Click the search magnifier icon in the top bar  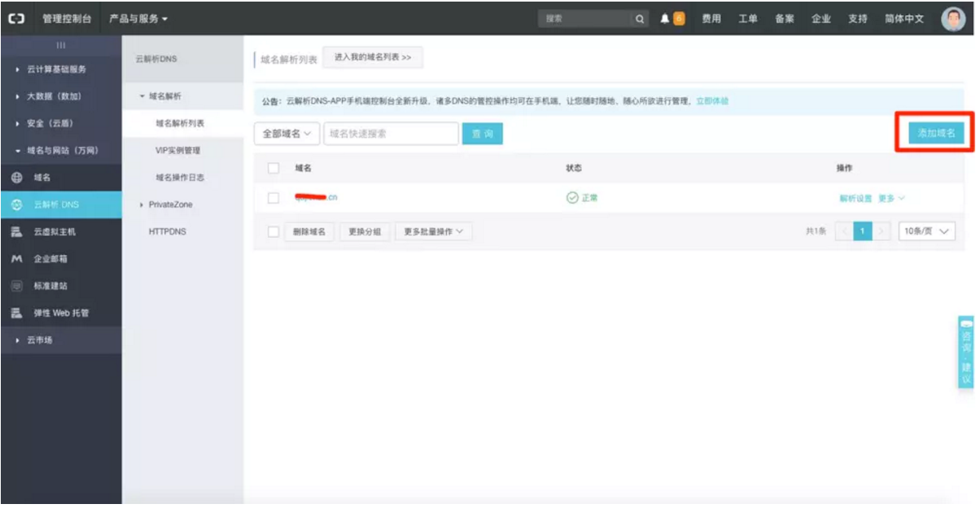tap(640, 19)
